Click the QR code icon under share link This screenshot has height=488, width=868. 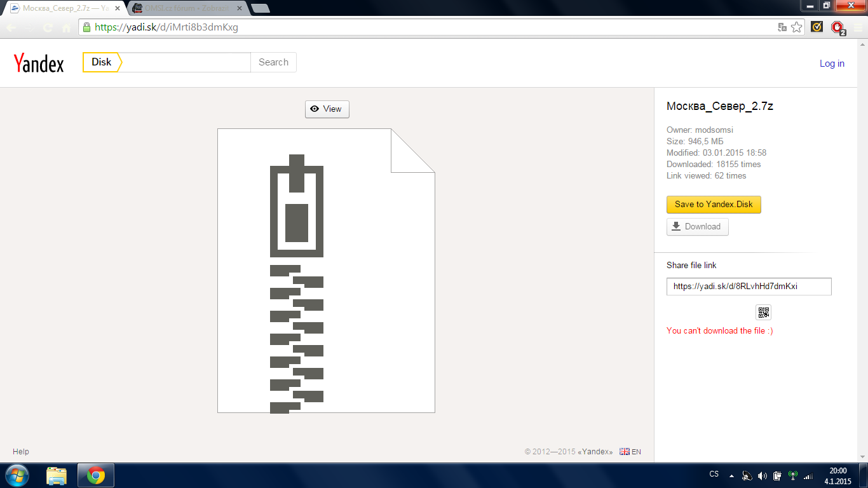click(x=763, y=312)
